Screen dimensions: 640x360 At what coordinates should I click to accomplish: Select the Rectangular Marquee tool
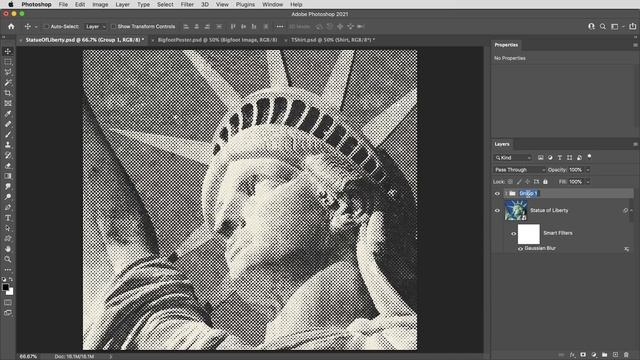pos(8,62)
